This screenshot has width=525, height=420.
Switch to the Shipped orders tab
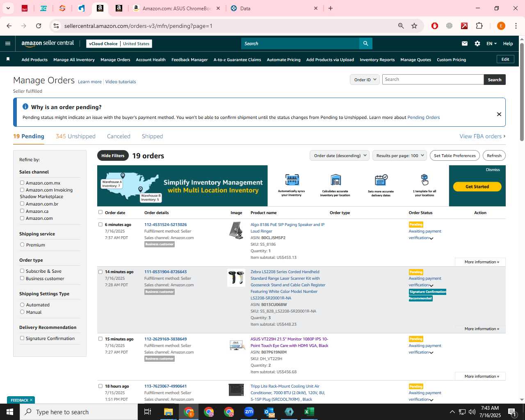[x=152, y=136]
